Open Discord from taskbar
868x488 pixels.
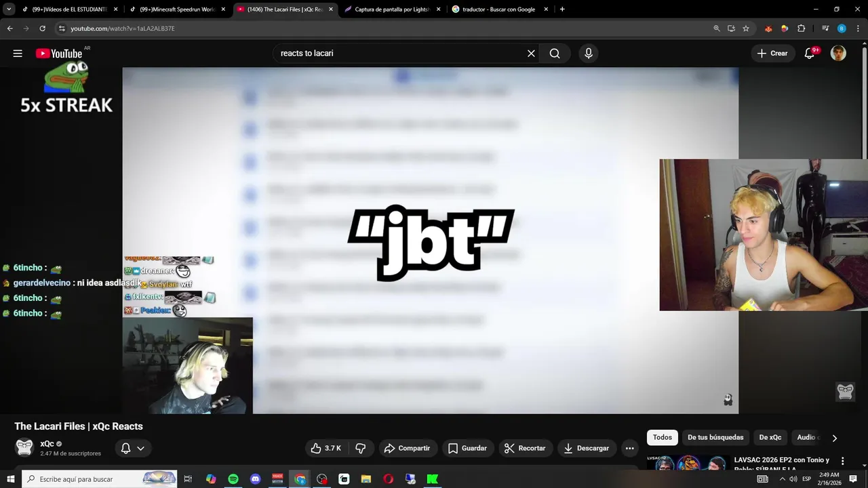point(255,479)
